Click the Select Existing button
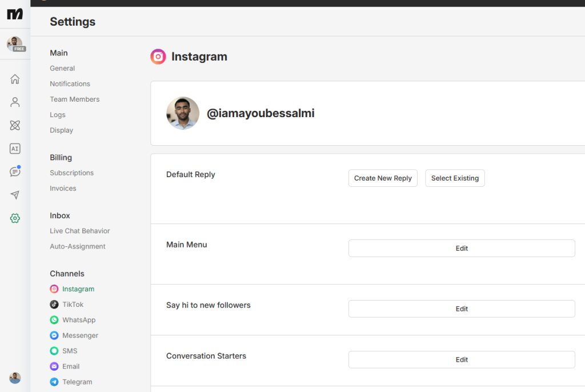Viewport: 585px width, 392px height. (x=455, y=178)
